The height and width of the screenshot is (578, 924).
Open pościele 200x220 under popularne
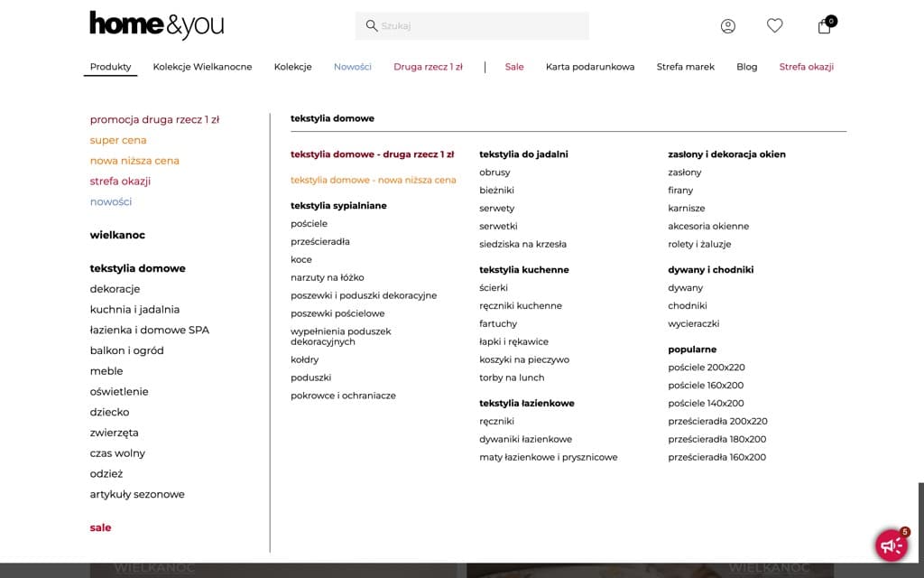707,367
